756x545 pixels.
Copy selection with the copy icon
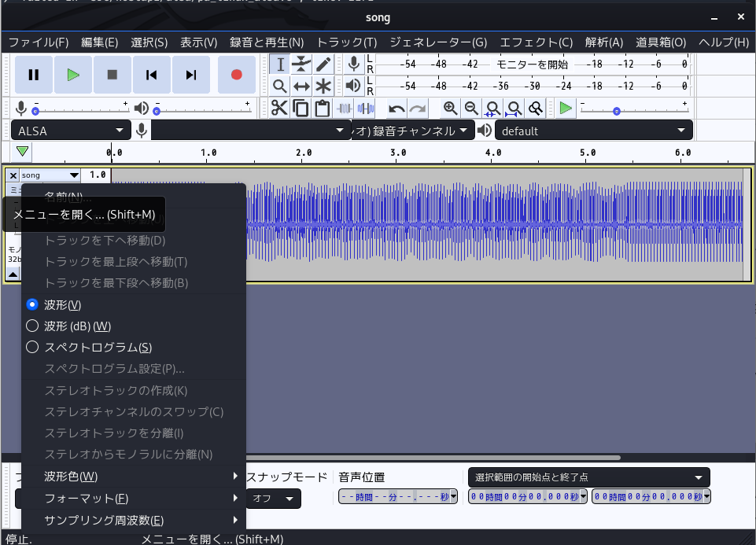[301, 108]
